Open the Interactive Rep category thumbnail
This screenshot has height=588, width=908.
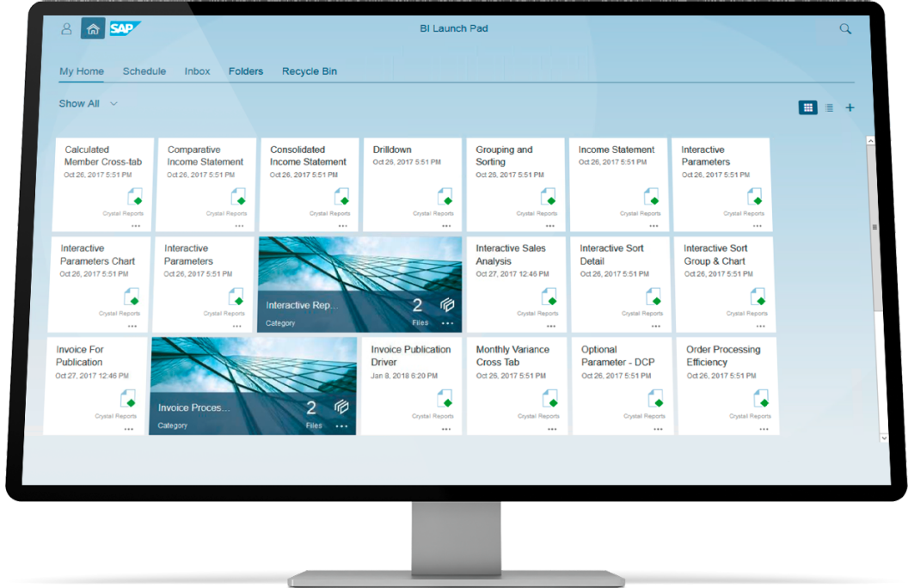click(359, 285)
